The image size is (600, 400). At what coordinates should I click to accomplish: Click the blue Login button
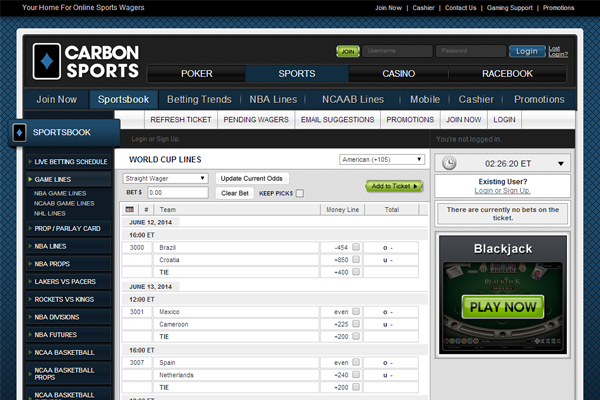[527, 51]
